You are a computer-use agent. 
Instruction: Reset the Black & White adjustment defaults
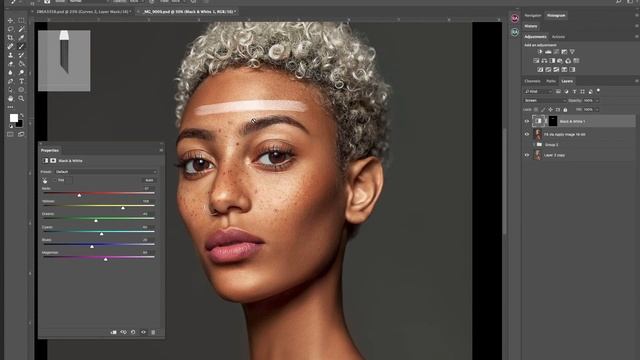point(133,332)
